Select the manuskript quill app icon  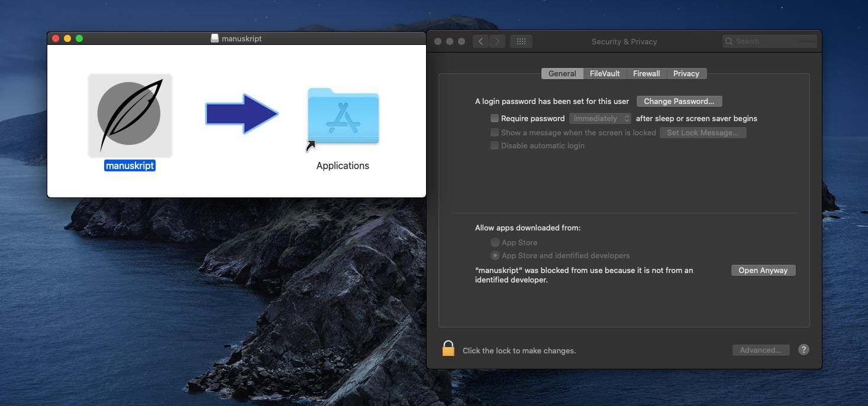130,115
